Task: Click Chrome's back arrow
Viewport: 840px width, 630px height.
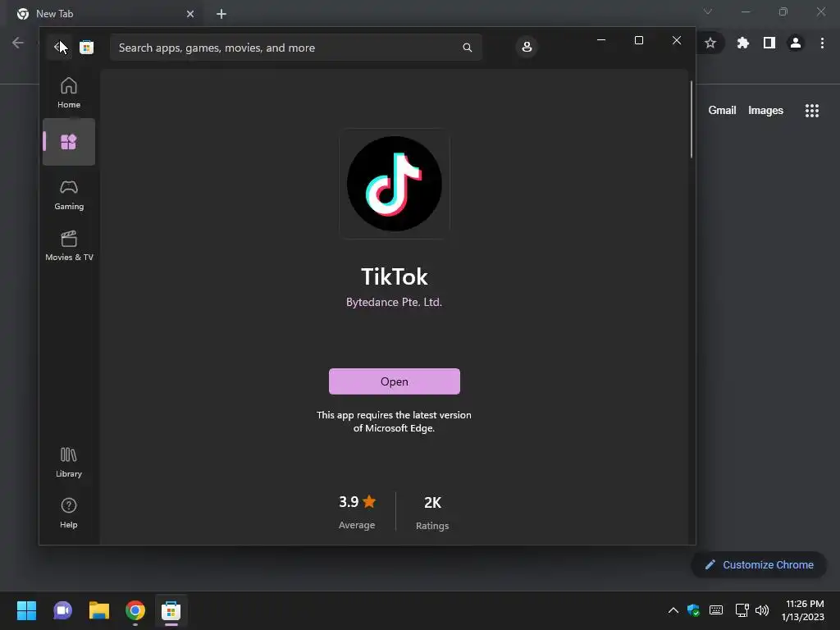Action: [18, 43]
